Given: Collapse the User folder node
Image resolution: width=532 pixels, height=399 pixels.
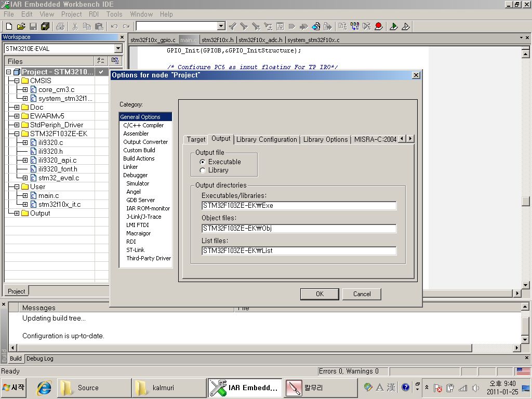Looking at the screenshot, I should tap(17, 187).
